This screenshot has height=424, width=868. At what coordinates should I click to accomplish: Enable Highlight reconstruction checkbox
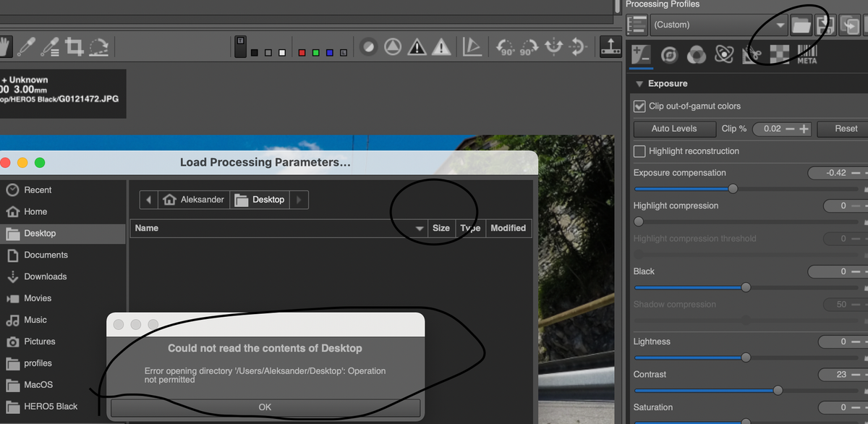point(639,151)
